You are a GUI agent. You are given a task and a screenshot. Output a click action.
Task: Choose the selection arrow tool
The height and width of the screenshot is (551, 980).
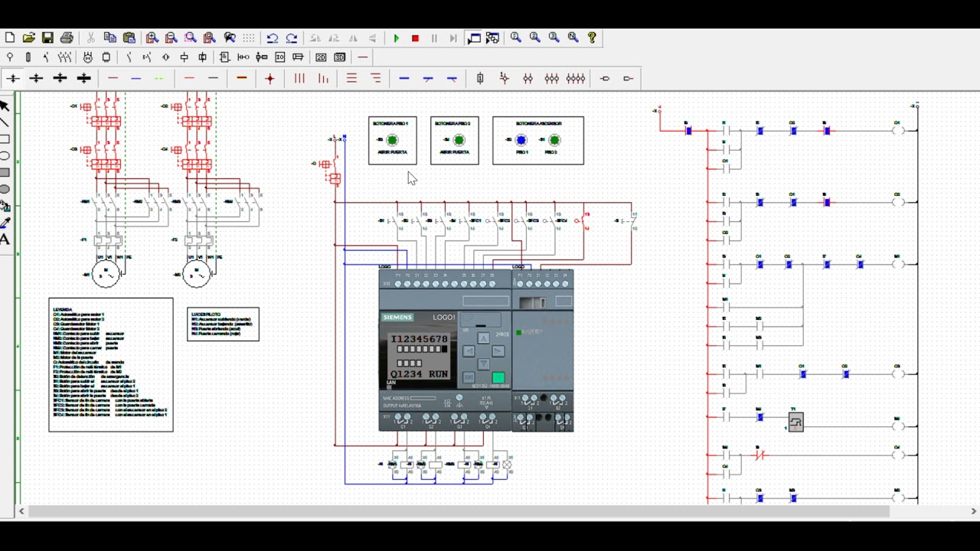tap(5, 106)
